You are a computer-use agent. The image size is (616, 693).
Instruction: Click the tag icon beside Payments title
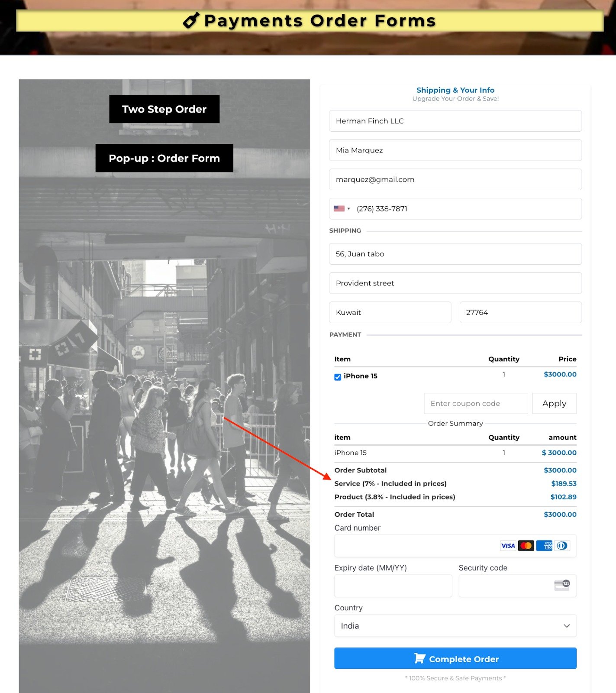[191, 20]
